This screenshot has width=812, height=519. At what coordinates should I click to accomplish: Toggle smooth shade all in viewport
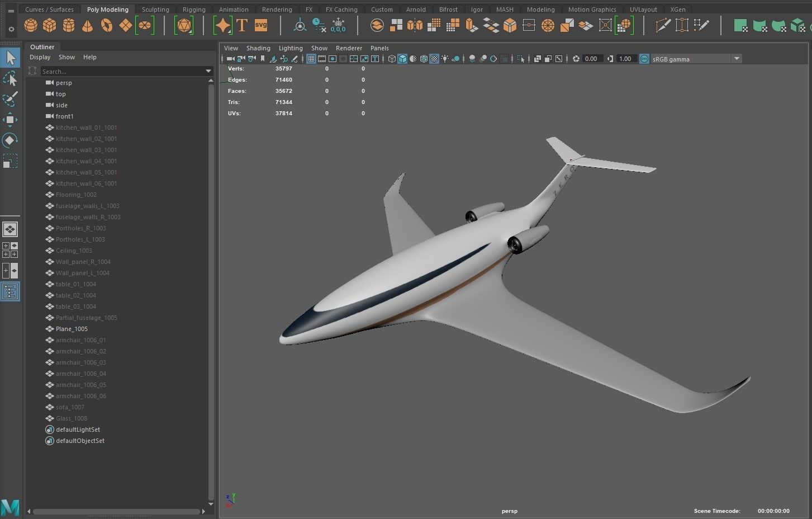pos(402,59)
